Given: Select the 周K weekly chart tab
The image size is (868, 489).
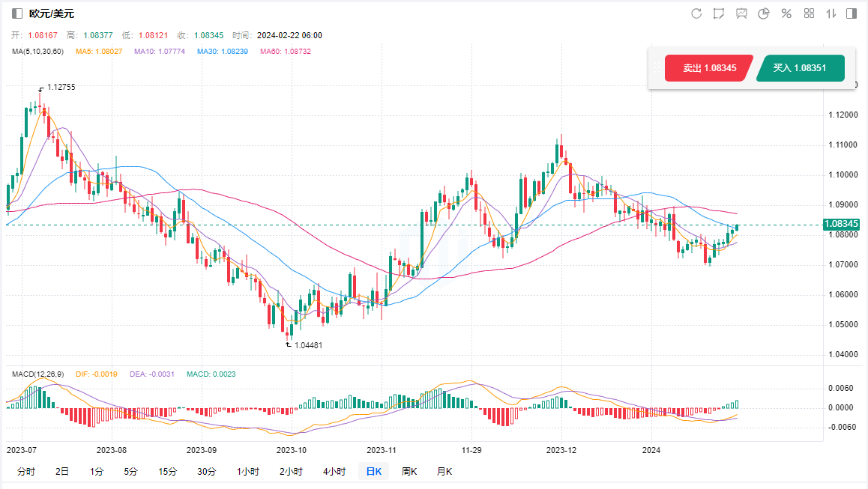Looking at the screenshot, I should (x=409, y=472).
